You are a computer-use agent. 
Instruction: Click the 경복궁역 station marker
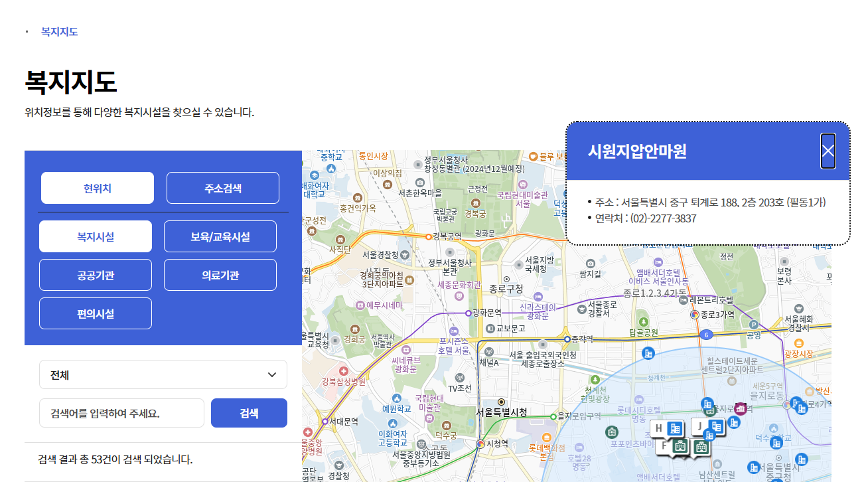tap(428, 236)
